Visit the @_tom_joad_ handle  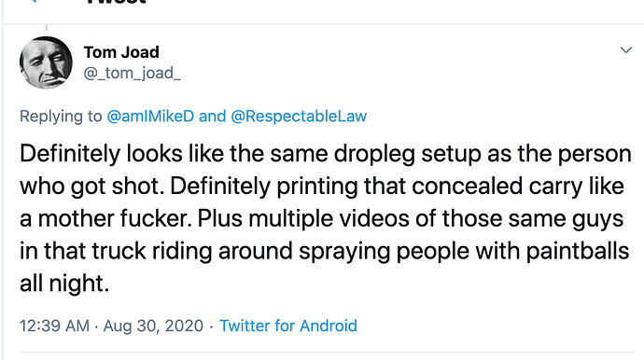point(132,74)
